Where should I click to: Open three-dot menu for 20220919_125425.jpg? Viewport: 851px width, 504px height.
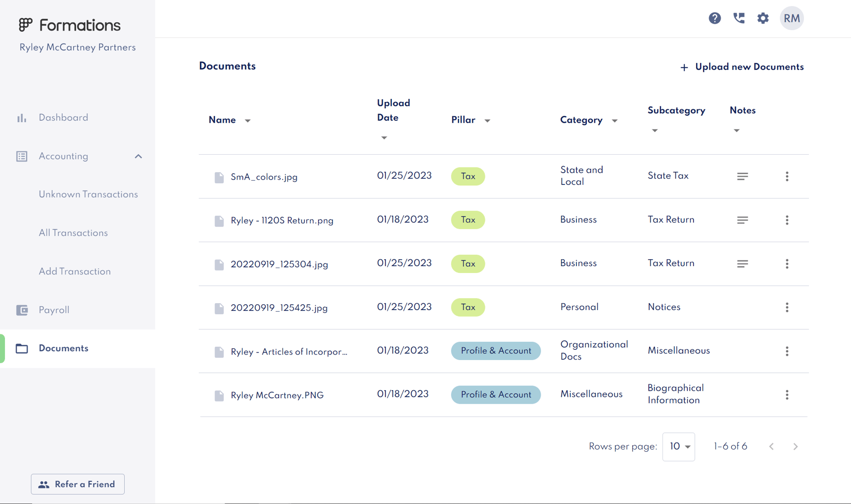(787, 308)
